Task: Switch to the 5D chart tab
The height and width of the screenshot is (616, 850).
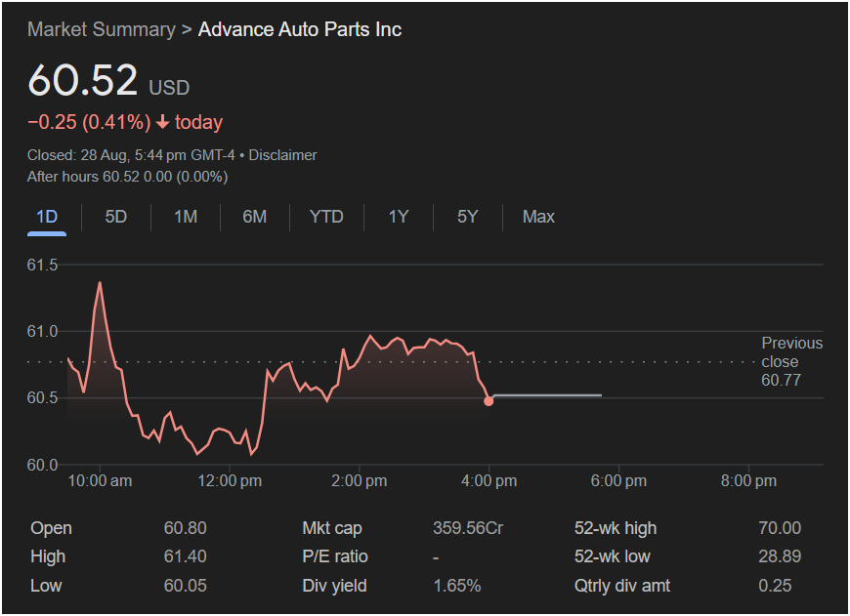Action: [116, 217]
